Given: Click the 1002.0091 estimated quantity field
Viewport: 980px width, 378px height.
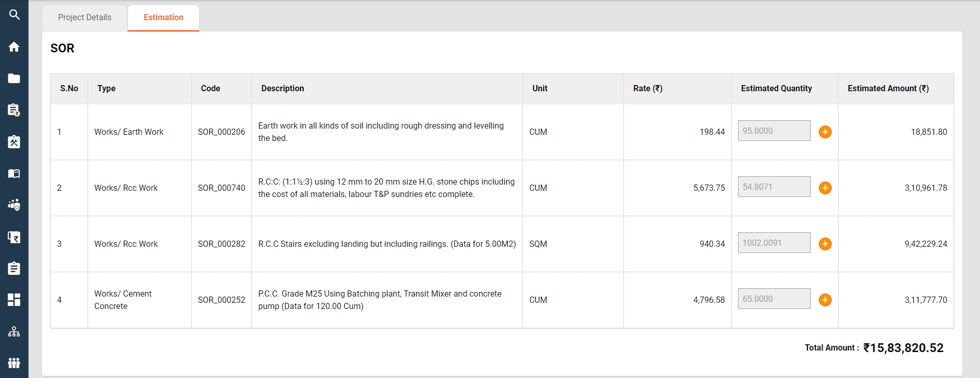Looking at the screenshot, I should [774, 243].
